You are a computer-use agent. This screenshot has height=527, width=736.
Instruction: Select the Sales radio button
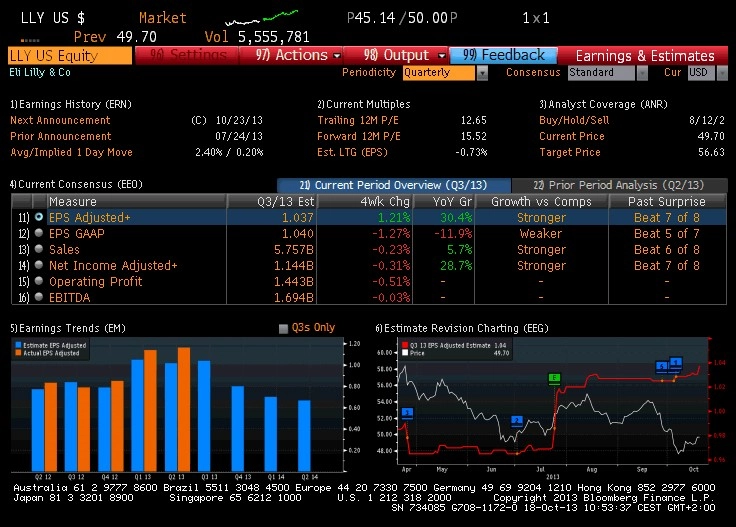pos(39,249)
